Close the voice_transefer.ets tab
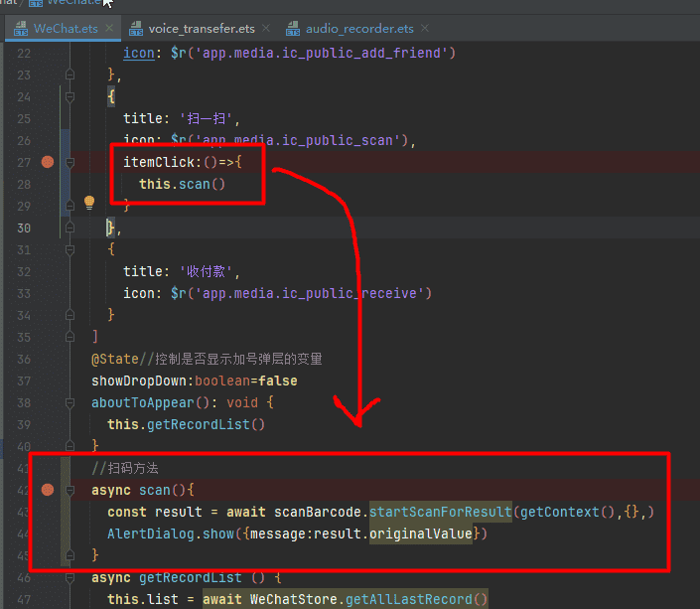Image resolution: width=700 pixels, height=609 pixels. 265,29
